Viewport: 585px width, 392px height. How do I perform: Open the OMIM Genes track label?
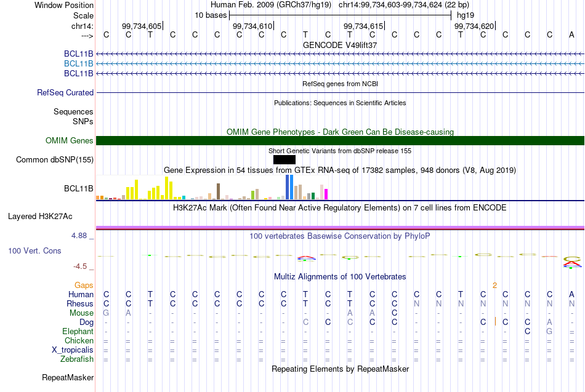[x=69, y=140]
